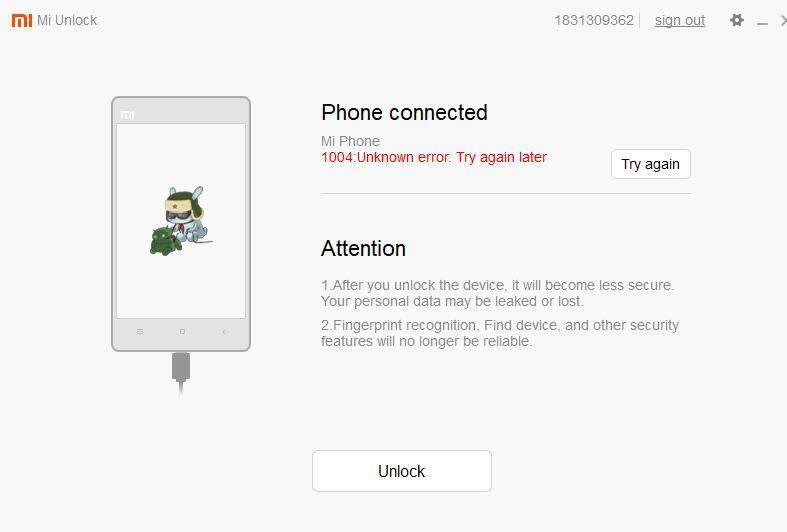Click the red 1004 error message
Image resolution: width=787 pixels, height=532 pixels.
pos(434,158)
